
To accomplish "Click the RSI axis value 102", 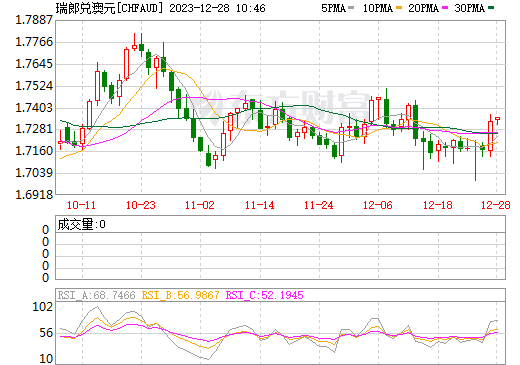I will (x=43, y=307).
